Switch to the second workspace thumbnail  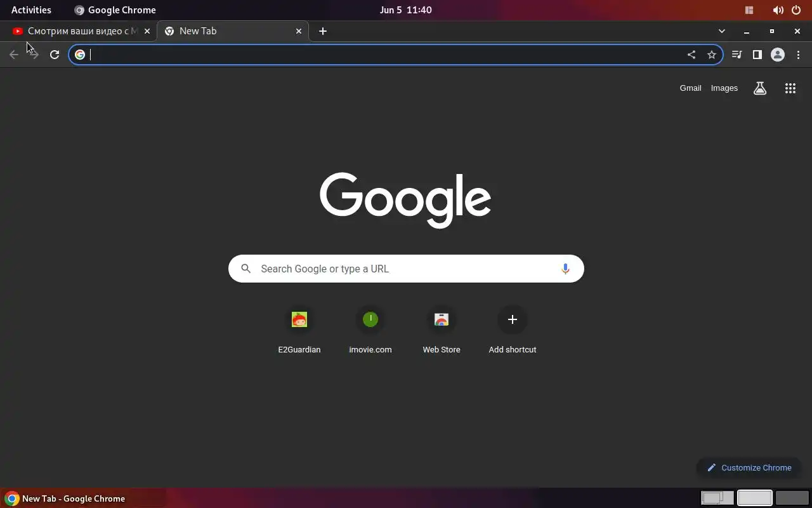[755, 498]
